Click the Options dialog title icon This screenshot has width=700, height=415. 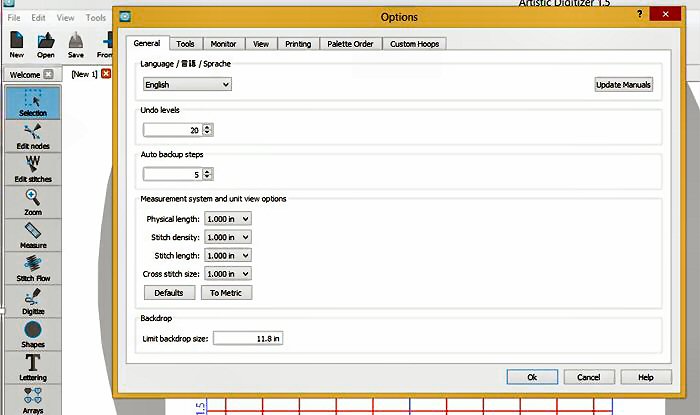click(x=125, y=17)
